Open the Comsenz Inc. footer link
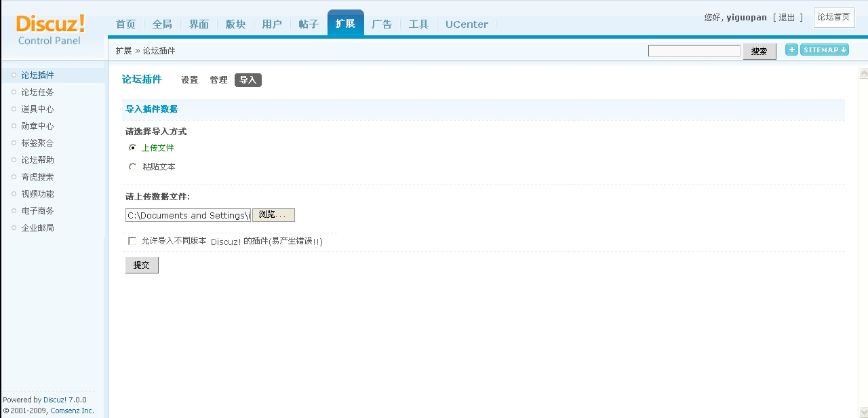Image resolution: width=868 pixels, height=418 pixels. 72,411
